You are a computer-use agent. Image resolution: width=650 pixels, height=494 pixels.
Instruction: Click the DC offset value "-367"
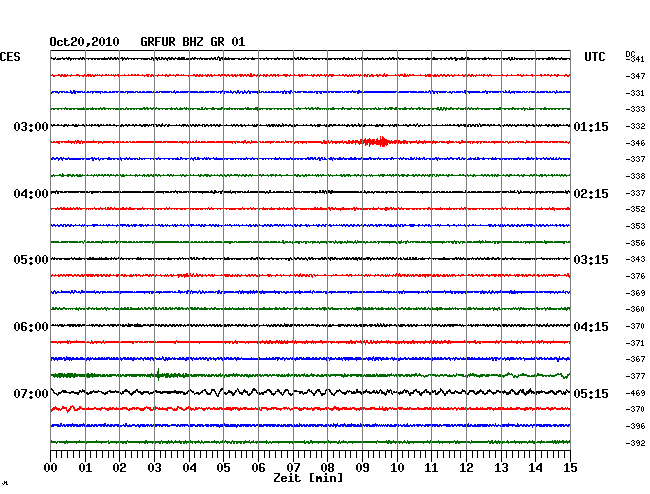pos(635,359)
